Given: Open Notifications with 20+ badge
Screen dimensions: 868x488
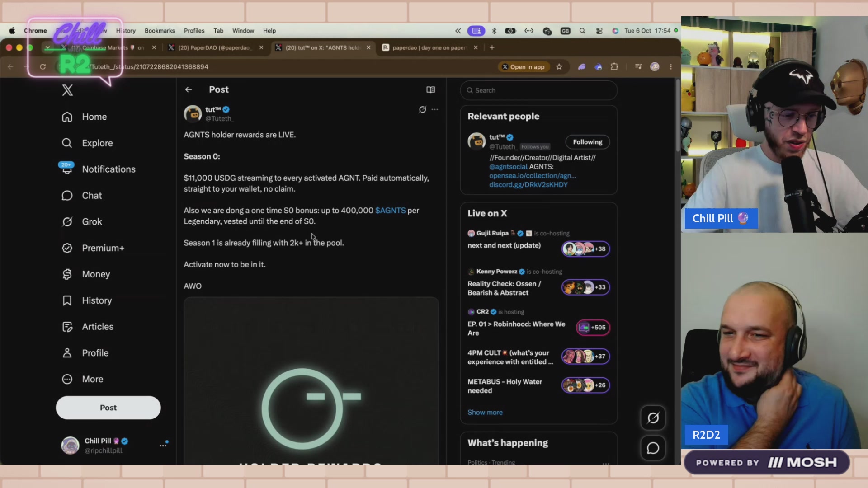Looking at the screenshot, I should pyautogui.click(x=98, y=169).
